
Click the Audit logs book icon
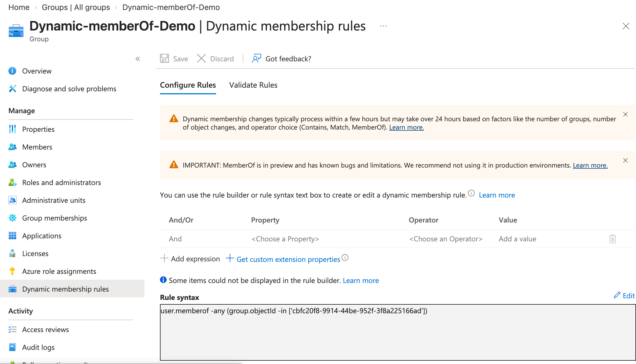(x=12, y=347)
